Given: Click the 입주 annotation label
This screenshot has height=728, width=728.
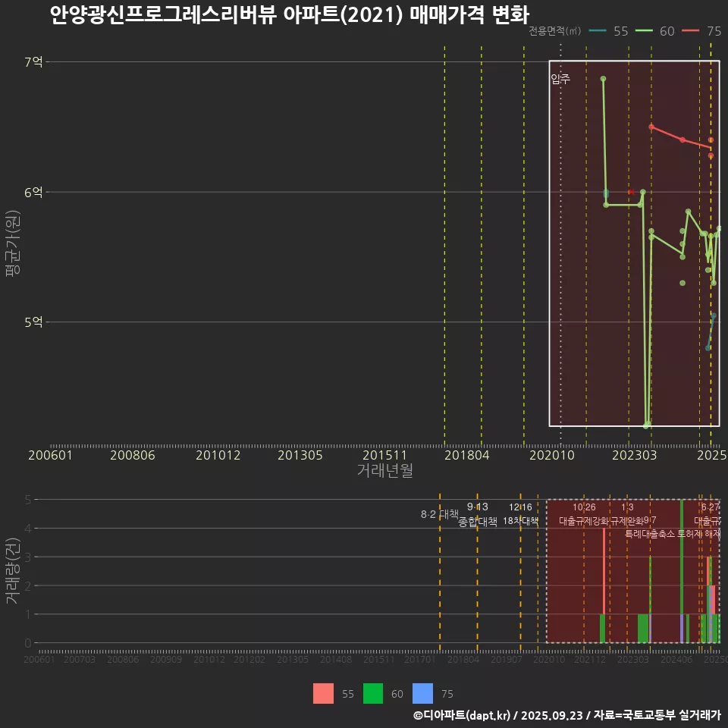Looking at the screenshot, I should [x=560, y=79].
